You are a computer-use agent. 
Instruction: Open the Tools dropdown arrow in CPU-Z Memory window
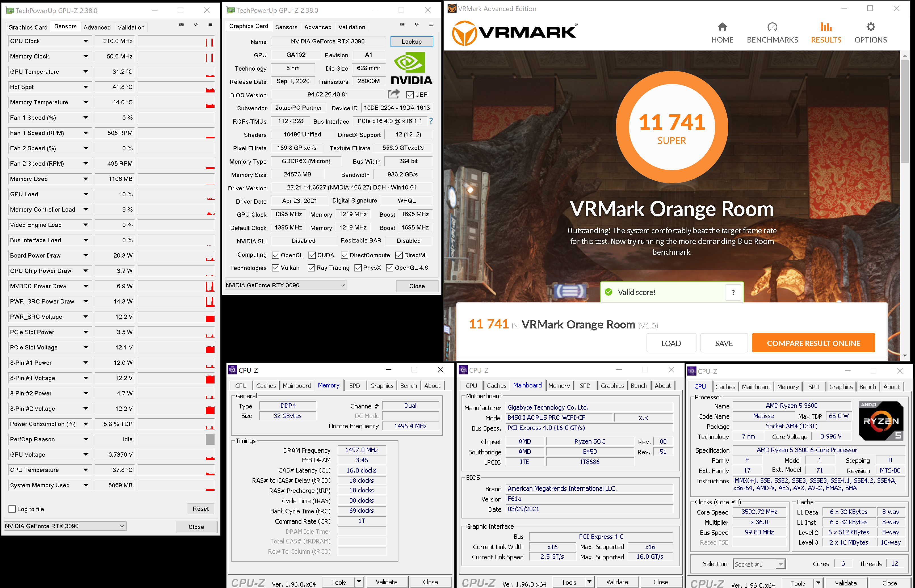click(359, 582)
